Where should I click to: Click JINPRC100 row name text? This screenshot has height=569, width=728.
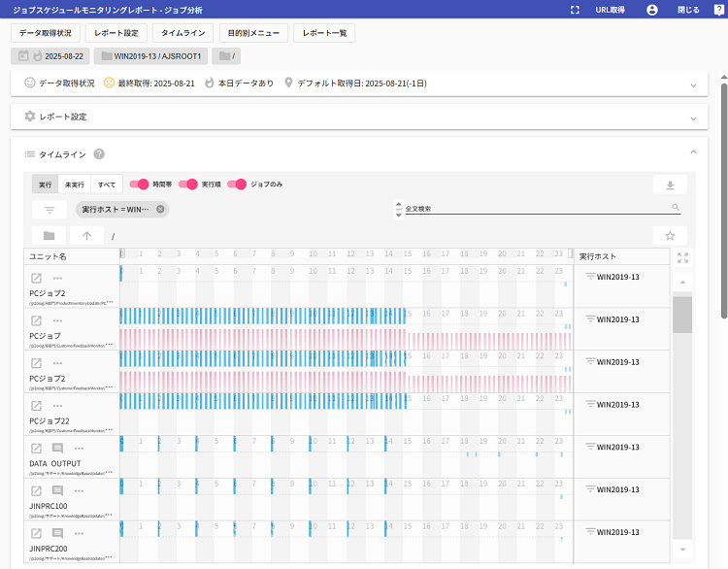49,506
